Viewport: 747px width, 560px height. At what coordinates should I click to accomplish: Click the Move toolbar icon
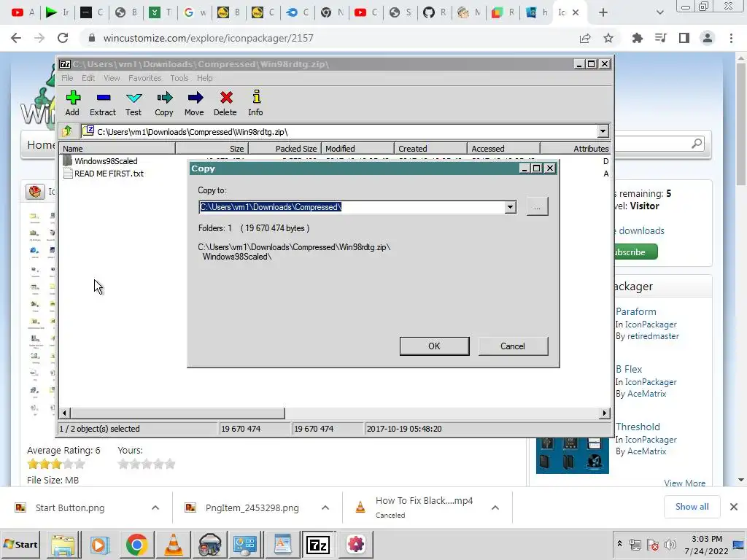(x=194, y=103)
